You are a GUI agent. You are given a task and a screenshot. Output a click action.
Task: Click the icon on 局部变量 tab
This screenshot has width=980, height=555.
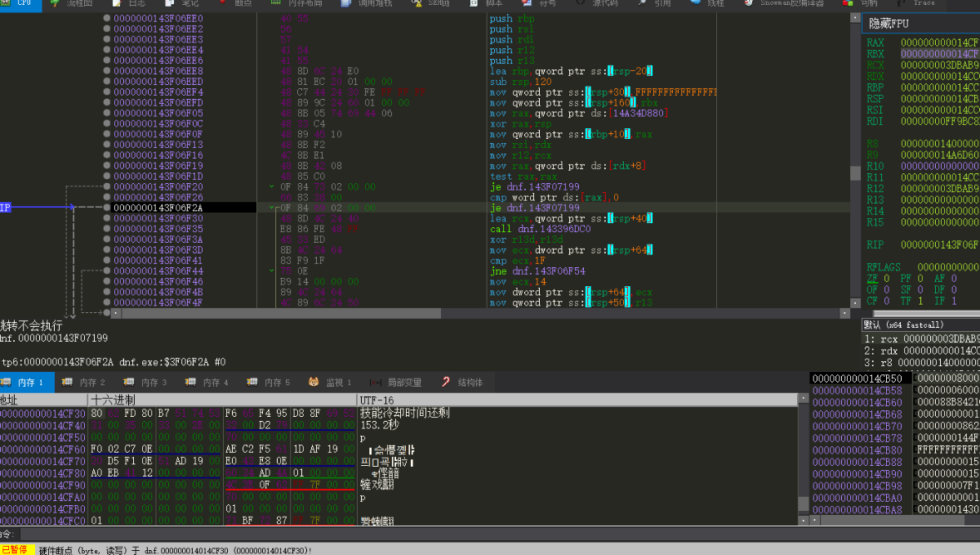point(376,382)
